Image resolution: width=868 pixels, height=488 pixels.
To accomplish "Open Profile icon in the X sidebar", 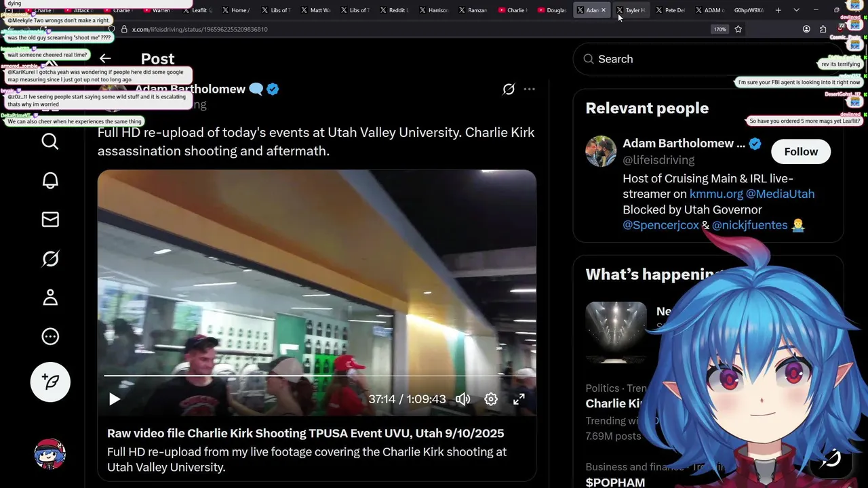I will 50,298.
